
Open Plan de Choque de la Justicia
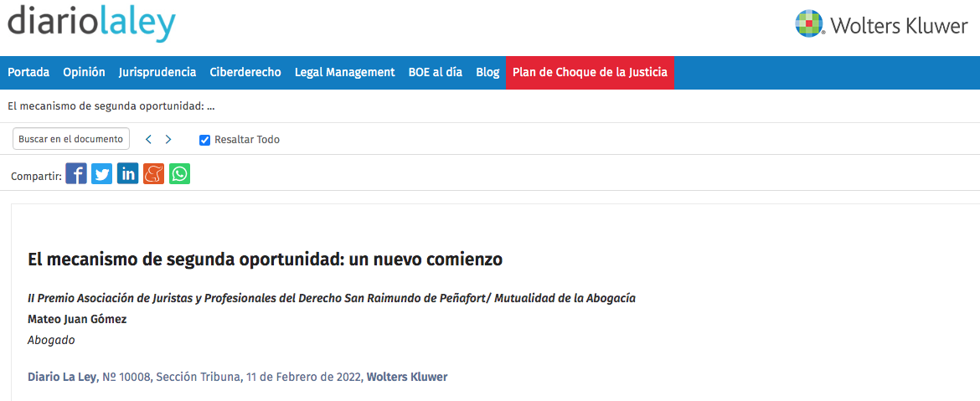point(590,73)
